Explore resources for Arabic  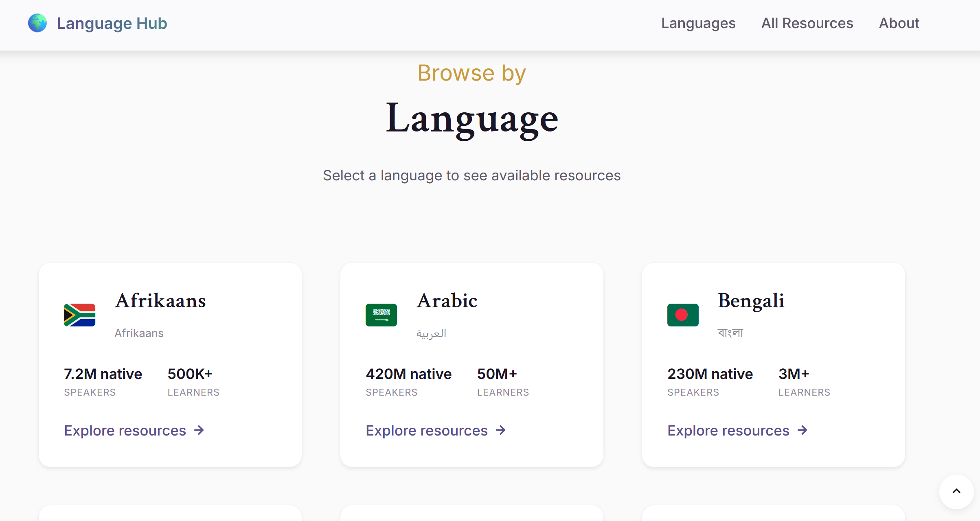pos(427,431)
